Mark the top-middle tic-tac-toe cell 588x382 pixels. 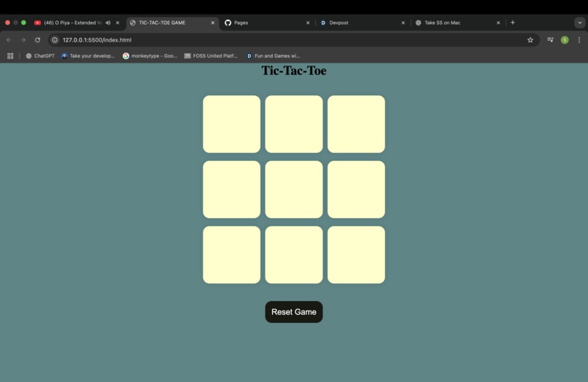(x=293, y=124)
